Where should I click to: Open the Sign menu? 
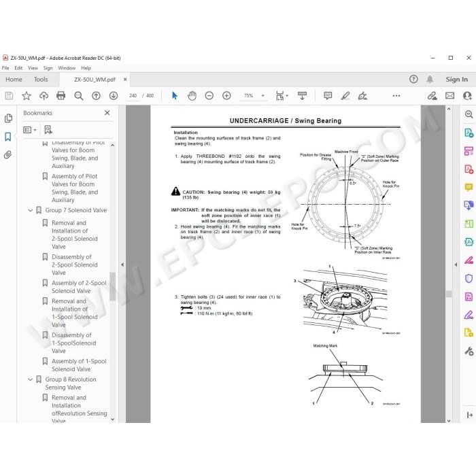(x=48, y=68)
